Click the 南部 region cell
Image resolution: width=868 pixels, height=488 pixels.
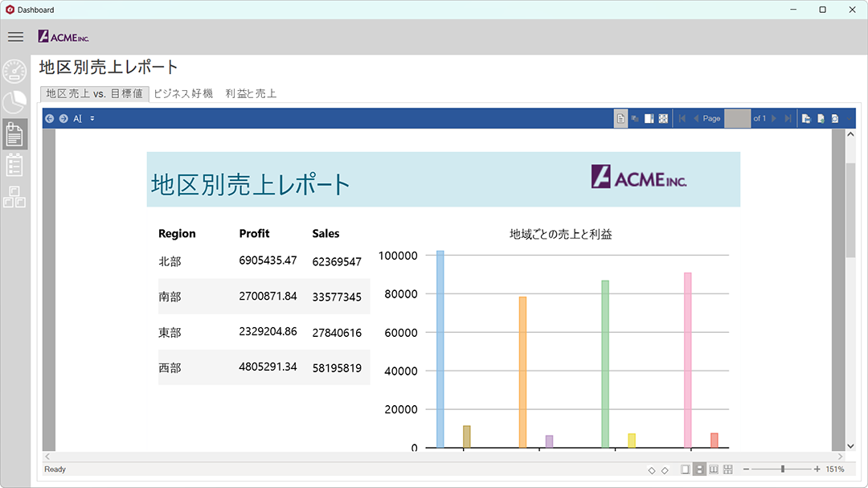coord(170,297)
